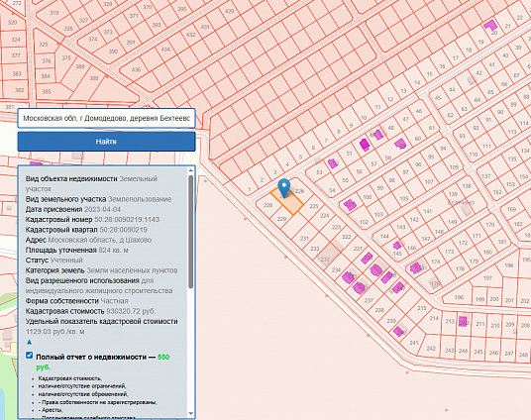This screenshot has height=420, width=531.
Task: Select land parcel number 229
Action: tap(281, 219)
